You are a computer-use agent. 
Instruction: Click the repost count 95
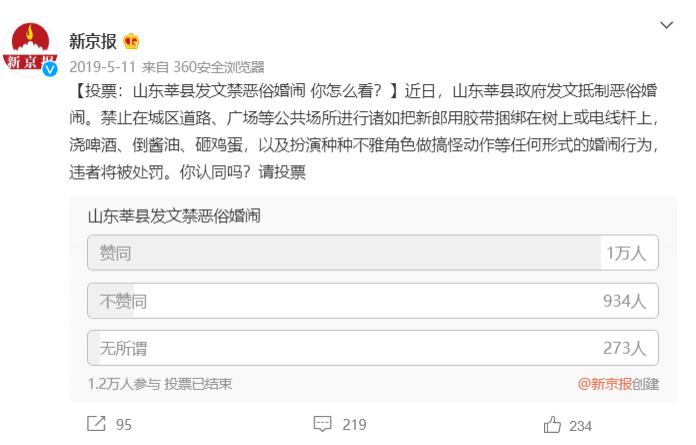(124, 425)
